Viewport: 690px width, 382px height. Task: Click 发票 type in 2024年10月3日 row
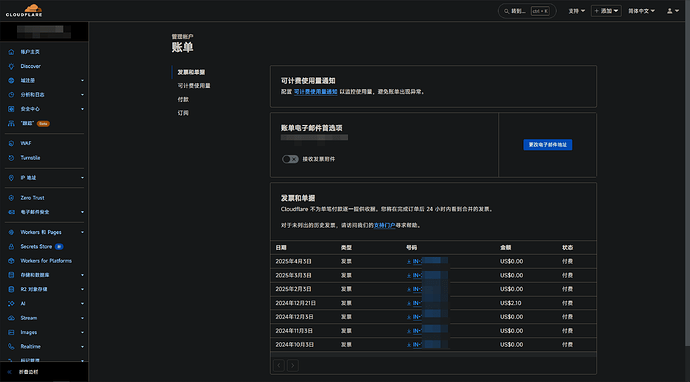coord(346,345)
